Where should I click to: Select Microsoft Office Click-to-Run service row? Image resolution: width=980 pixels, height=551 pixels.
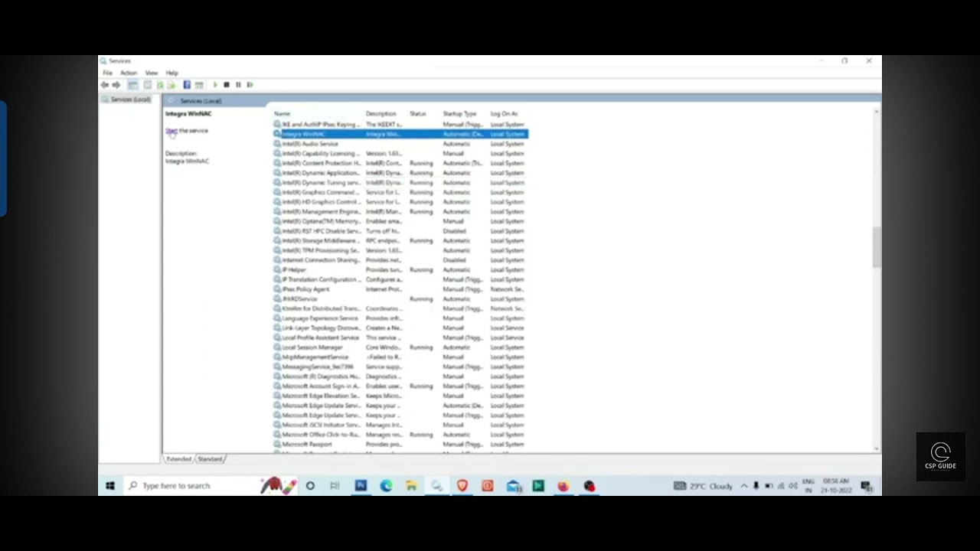click(x=400, y=435)
